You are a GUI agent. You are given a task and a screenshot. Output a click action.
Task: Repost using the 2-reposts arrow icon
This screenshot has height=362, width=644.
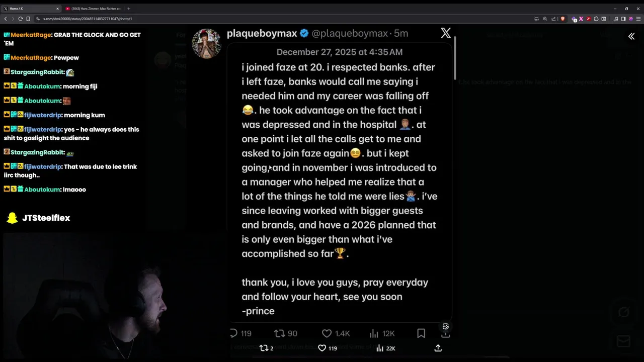[263, 348]
